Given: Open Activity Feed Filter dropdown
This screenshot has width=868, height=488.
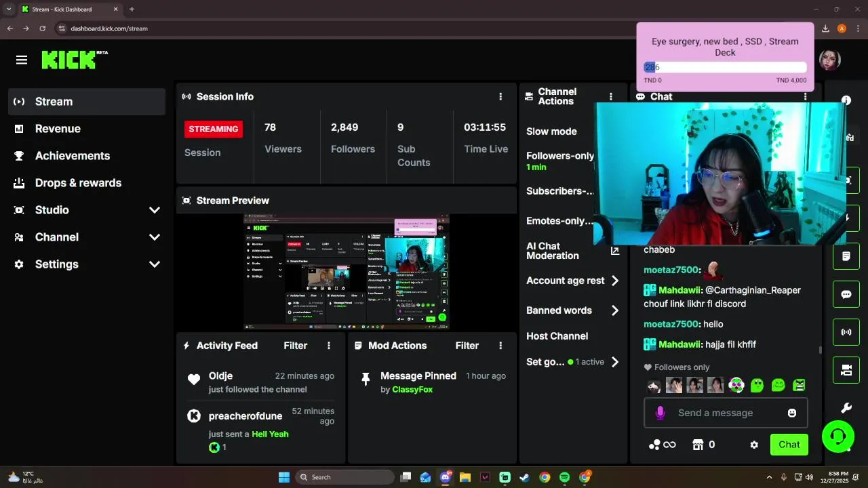Looking at the screenshot, I should (x=296, y=346).
